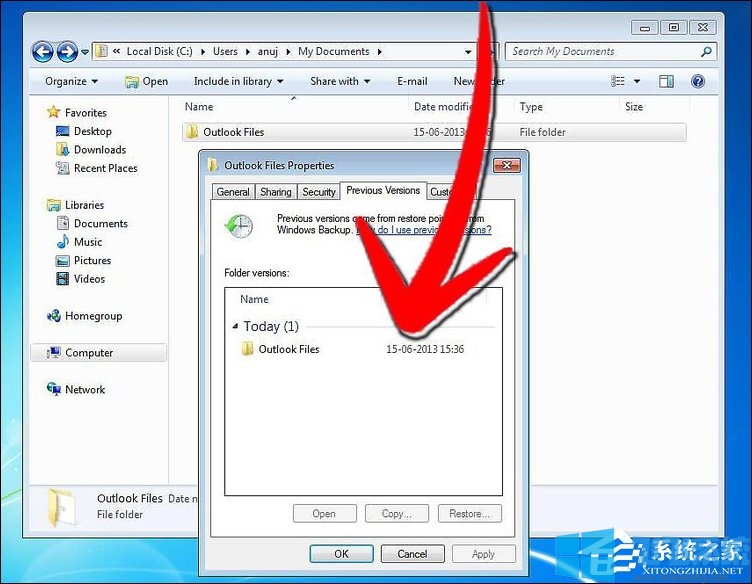Select Homegroup in the navigation pane
The image size is (752, 584).
(x=84, y=316)
